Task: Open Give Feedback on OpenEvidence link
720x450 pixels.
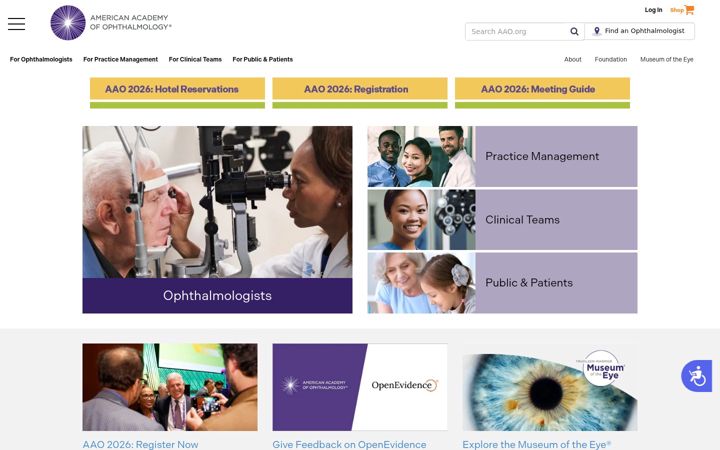Action: [x=349, y=444]
